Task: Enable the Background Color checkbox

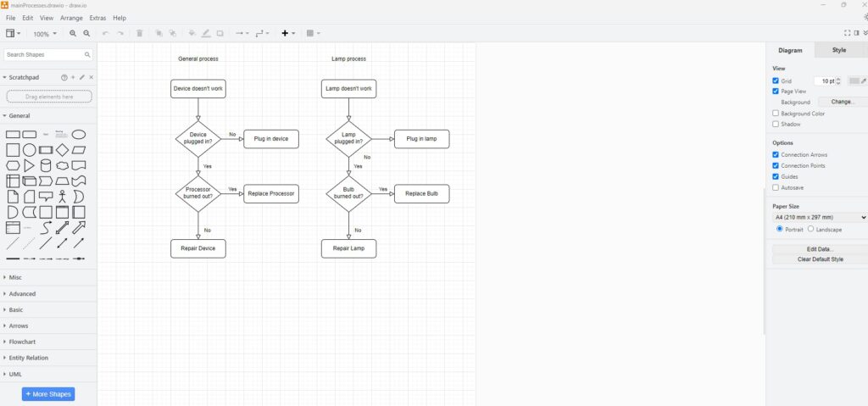Action: pos(776,114)
